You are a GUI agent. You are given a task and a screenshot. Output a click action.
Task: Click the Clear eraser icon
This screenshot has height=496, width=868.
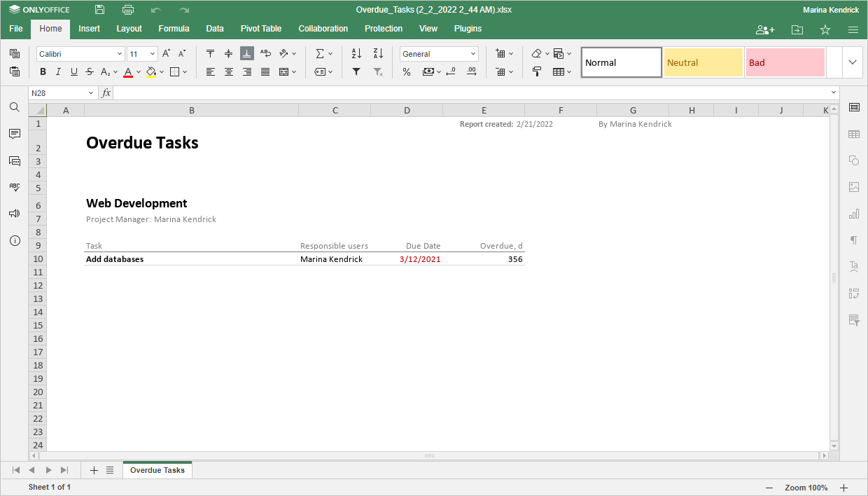point(536,54)
